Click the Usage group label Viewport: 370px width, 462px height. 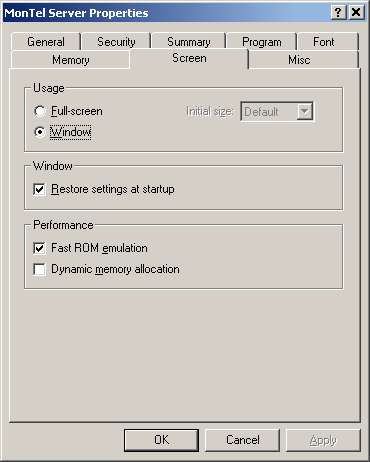click(49, 88)
